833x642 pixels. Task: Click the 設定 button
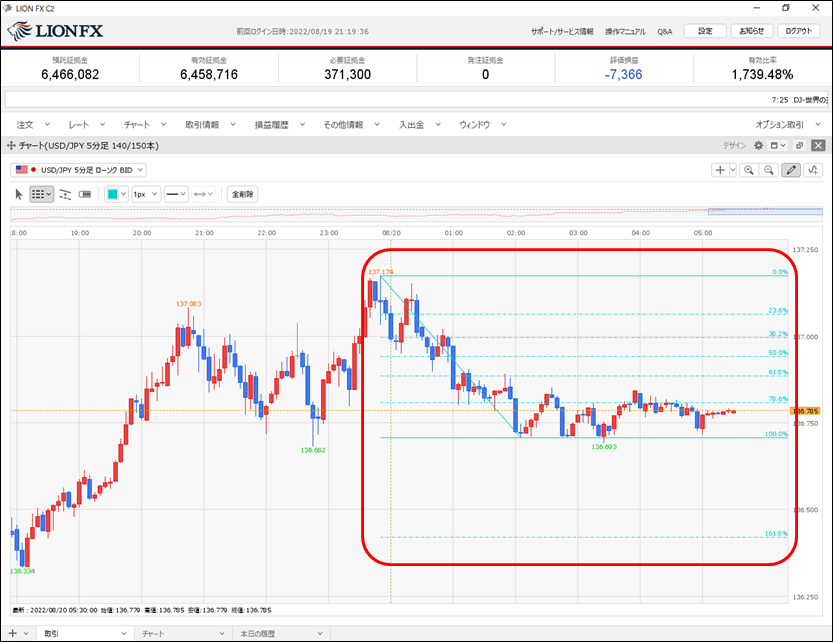705,31
